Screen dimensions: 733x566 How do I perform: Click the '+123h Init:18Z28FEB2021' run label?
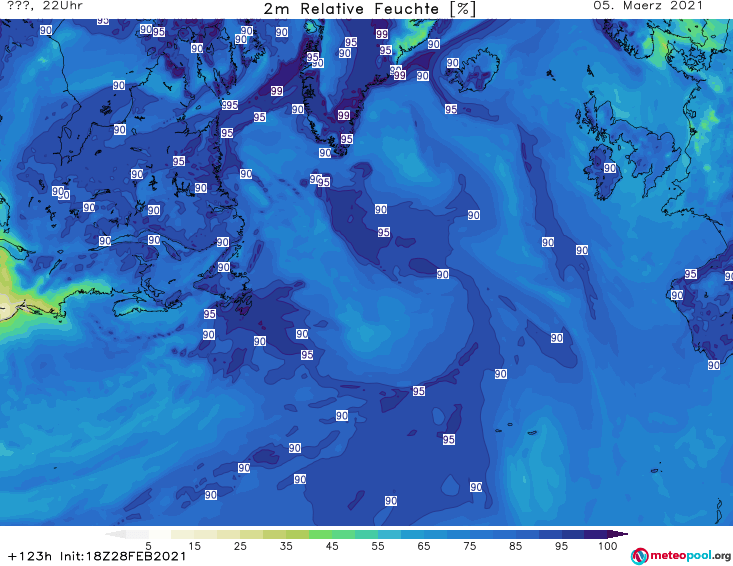[97, 556]
